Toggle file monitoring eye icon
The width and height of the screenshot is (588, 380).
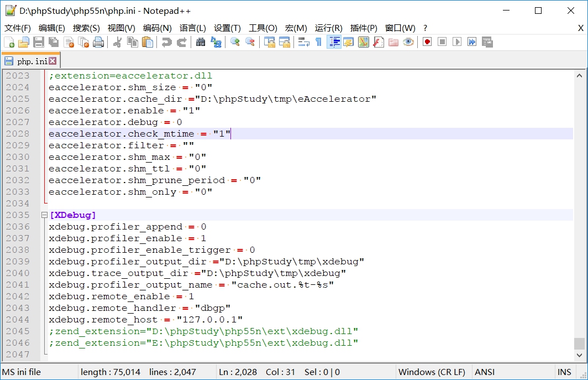pos(408,42)
